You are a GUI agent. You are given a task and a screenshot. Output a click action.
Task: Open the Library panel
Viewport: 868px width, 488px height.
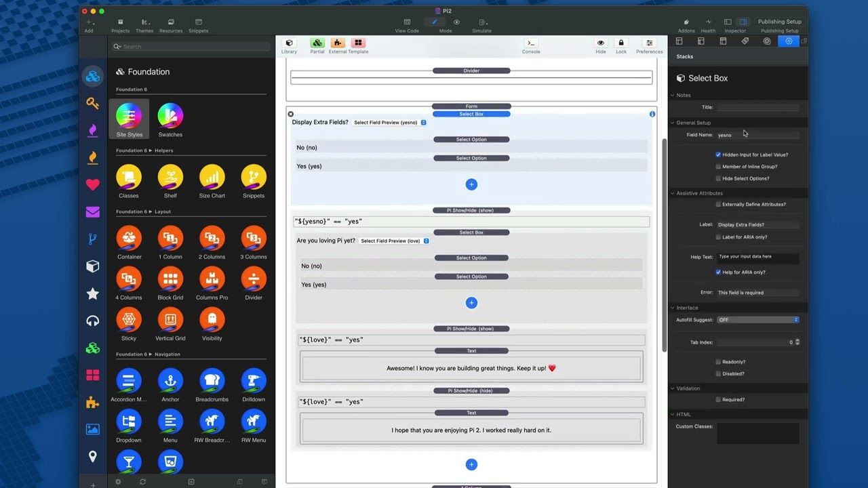[289, 45]
